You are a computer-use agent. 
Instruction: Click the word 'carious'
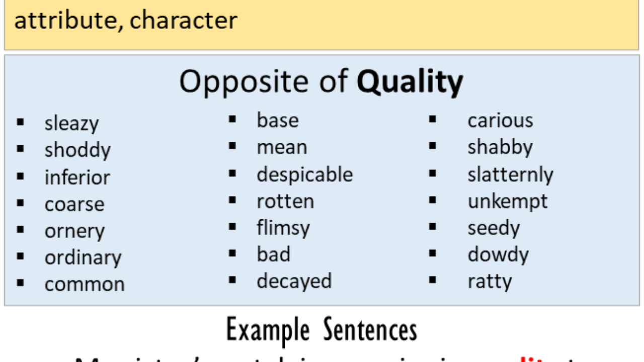click(x=500, y=121)
